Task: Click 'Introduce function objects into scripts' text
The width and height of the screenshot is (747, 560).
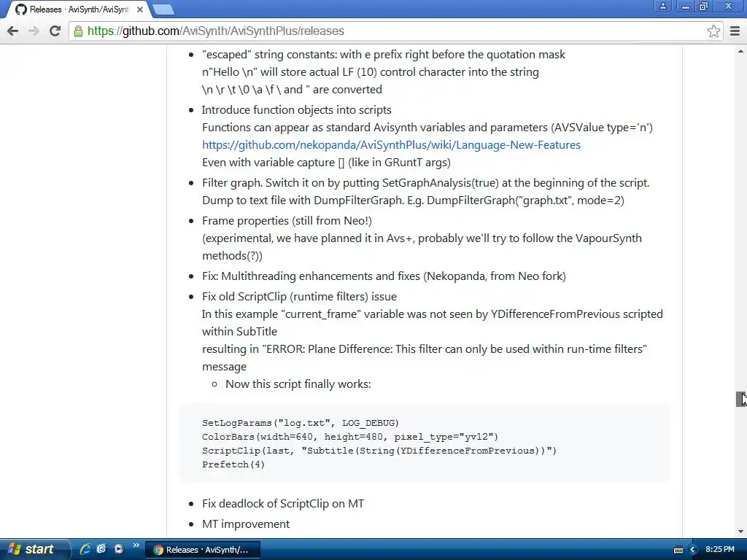Action: tap(297, 110)
